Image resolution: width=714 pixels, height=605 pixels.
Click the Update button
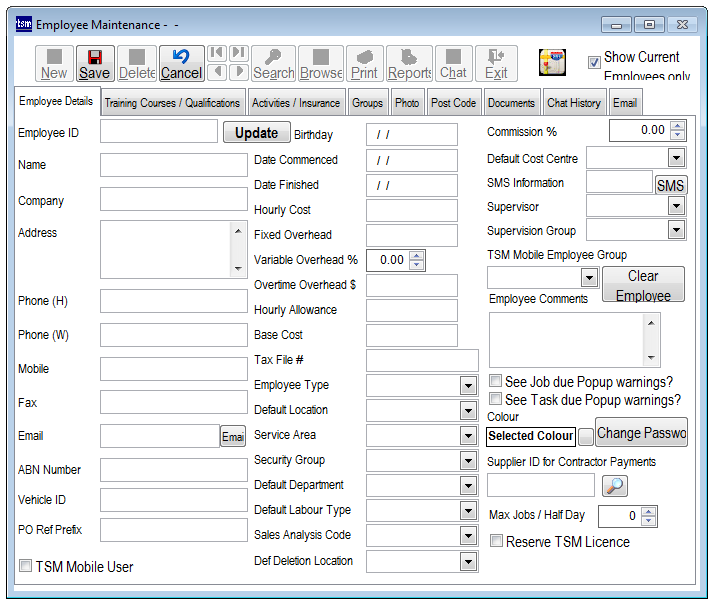coord(256,133)
